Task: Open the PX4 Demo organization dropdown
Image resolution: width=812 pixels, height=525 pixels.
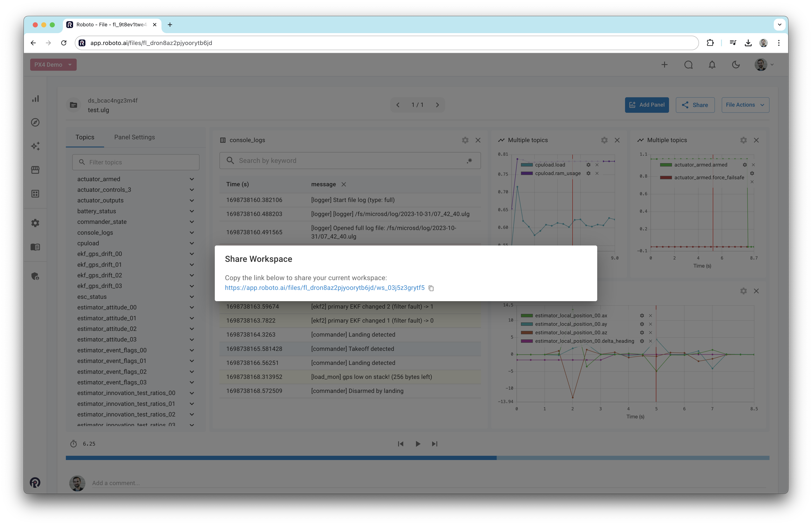Action: [x=53, y=65]
